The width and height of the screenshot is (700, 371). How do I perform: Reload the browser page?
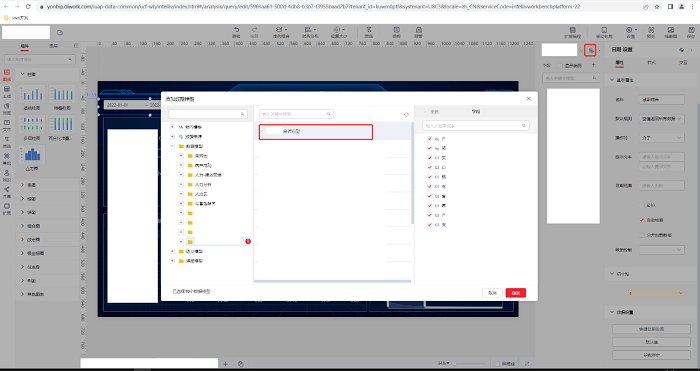pos(28,7)
